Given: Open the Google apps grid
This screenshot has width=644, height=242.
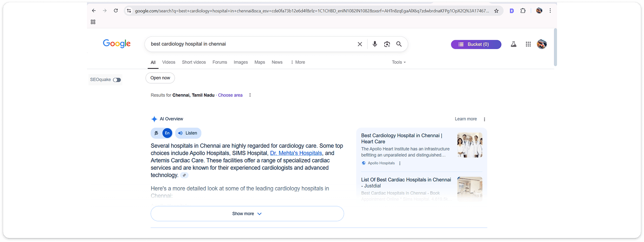Looking at the screenshot, I should [528, 44].
